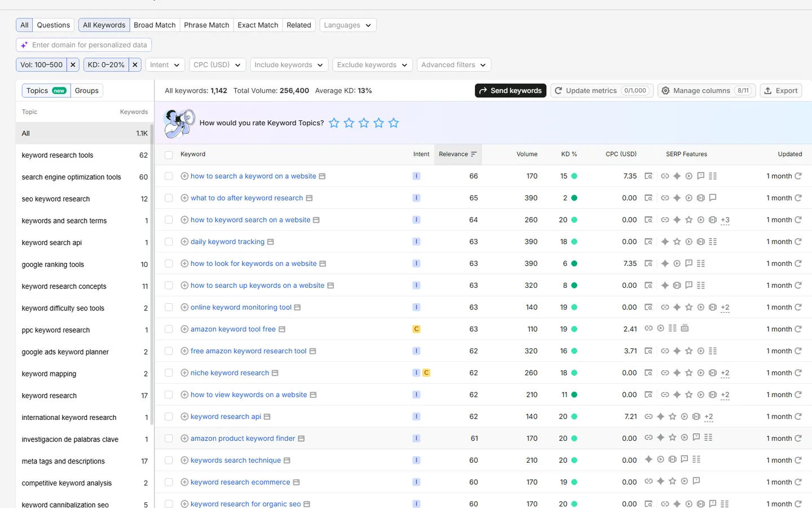Open 'free amazon keyword research tool' keyword link
Image resolution: width=812 pixels, height=508 pixels.
pyautogui.click(x=249, y=351)
